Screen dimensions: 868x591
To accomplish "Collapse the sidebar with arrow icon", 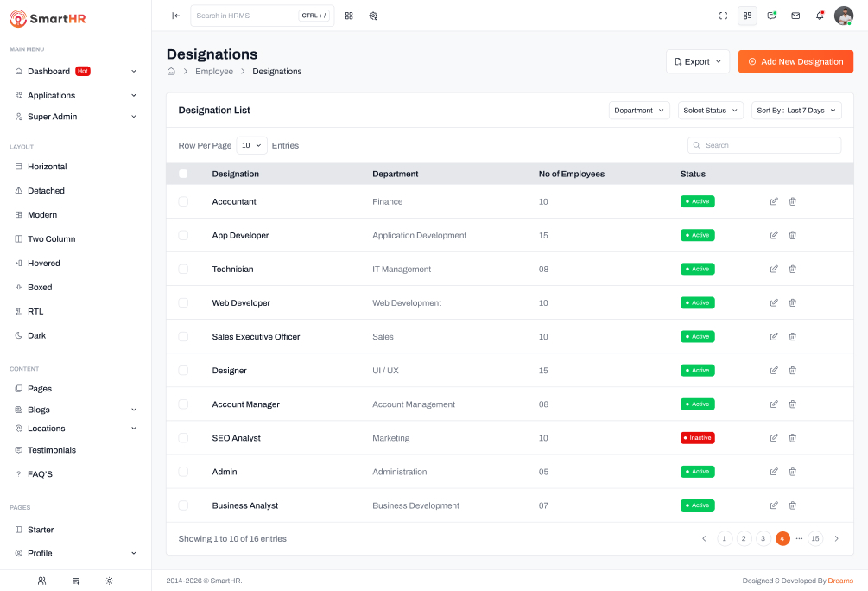I will [x=176, y=16].
